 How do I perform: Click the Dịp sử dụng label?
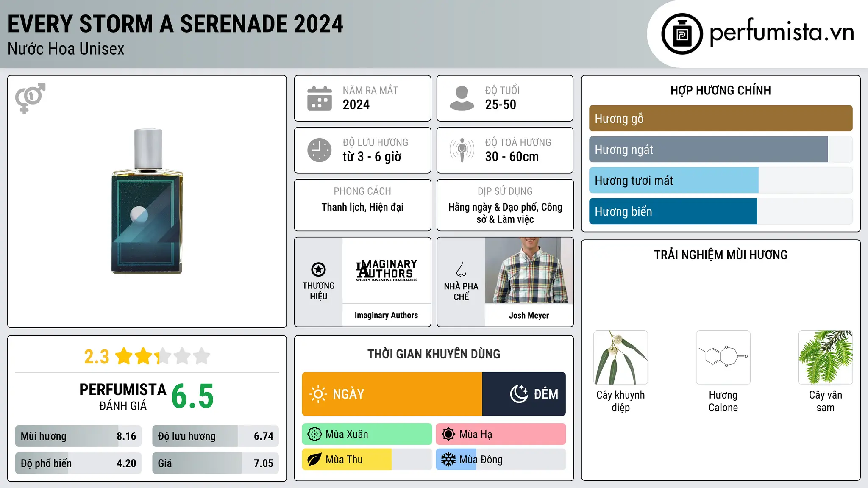505,191
